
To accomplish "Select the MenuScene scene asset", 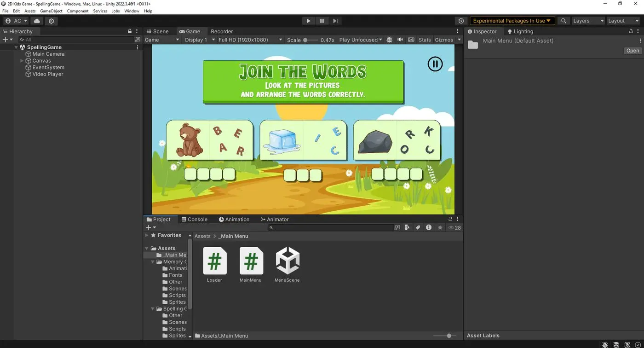I will tap(287, 265).
